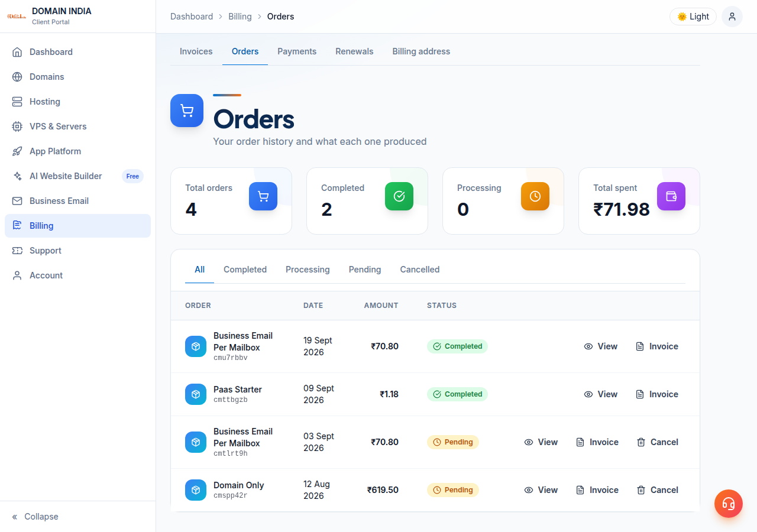
Task: Go to Billing breadcrumb link
Action: pyautogui.click(x=240, y=17)
